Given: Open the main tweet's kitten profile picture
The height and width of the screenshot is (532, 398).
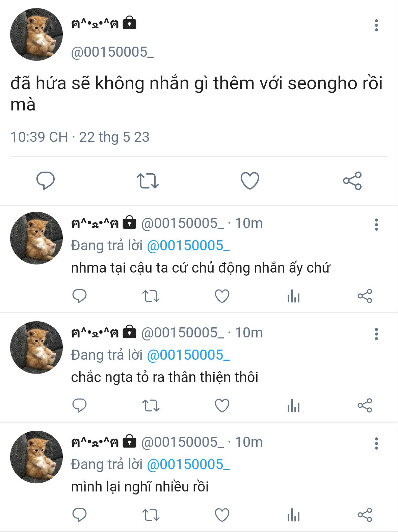Looking at the screenshot, I should point(36,34).
